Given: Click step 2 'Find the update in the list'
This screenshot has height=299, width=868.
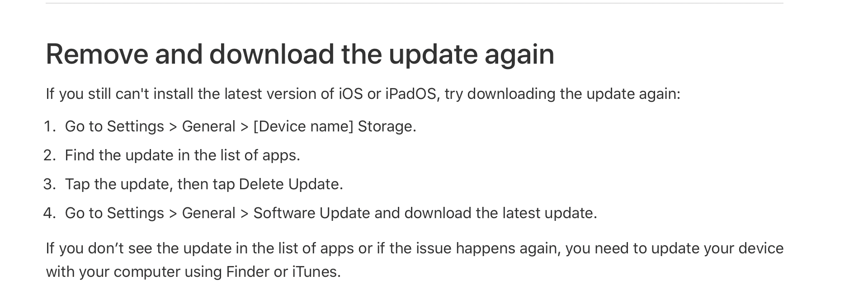Looking at the screenshot, I should 183,155.
